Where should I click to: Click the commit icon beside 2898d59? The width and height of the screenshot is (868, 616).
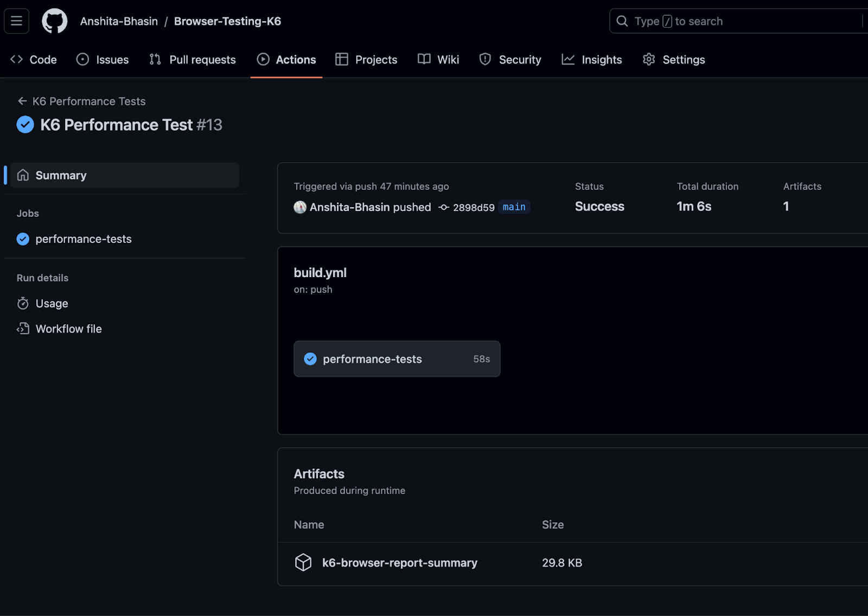click(x=444, y=207)
